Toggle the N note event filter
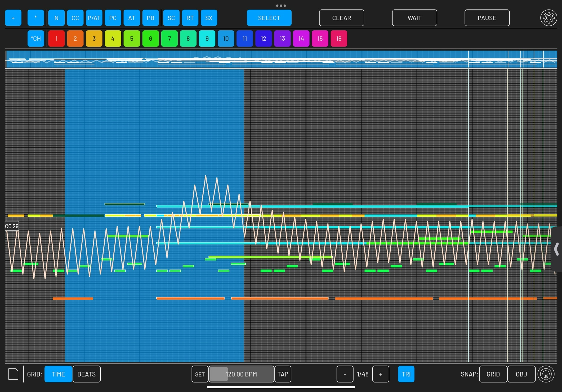Screen dimensions: 562x392 (x=56, y=18)
